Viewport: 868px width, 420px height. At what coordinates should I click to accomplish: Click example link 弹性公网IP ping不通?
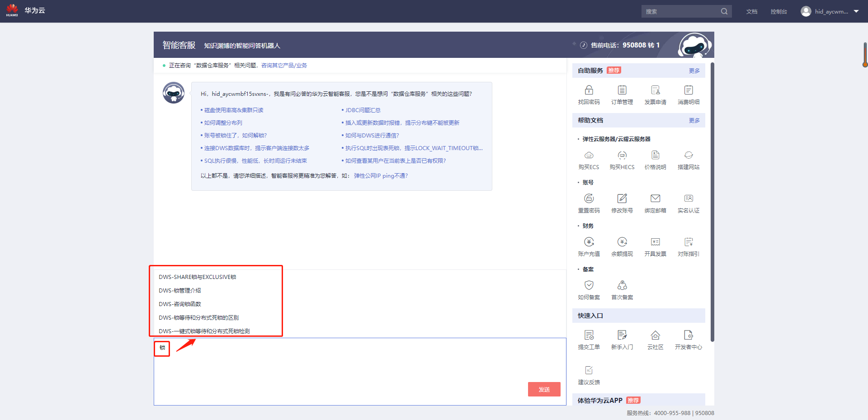click(381, 176)
